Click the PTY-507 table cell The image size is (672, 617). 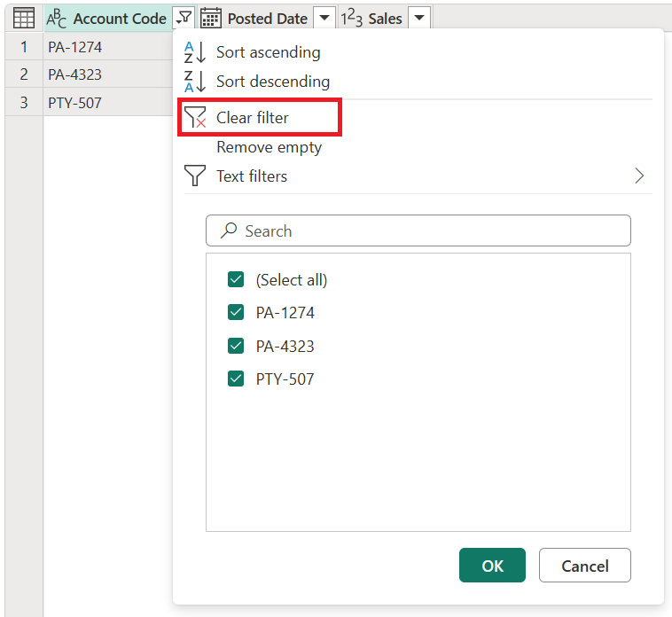pyautogui.click(x=108, y=103)
